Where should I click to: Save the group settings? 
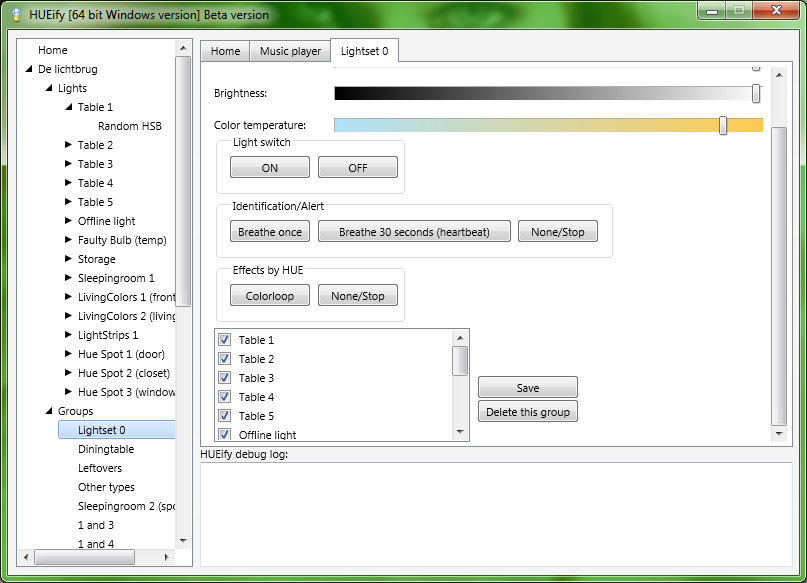528,387
